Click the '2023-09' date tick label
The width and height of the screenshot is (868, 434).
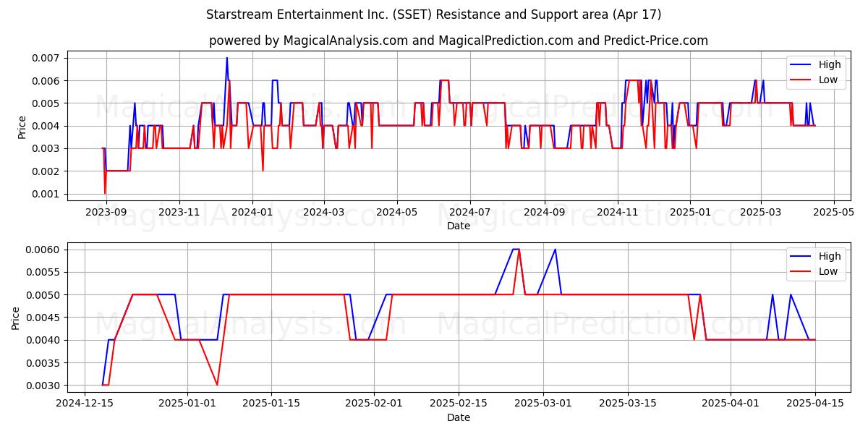click(x=106, y=212)
